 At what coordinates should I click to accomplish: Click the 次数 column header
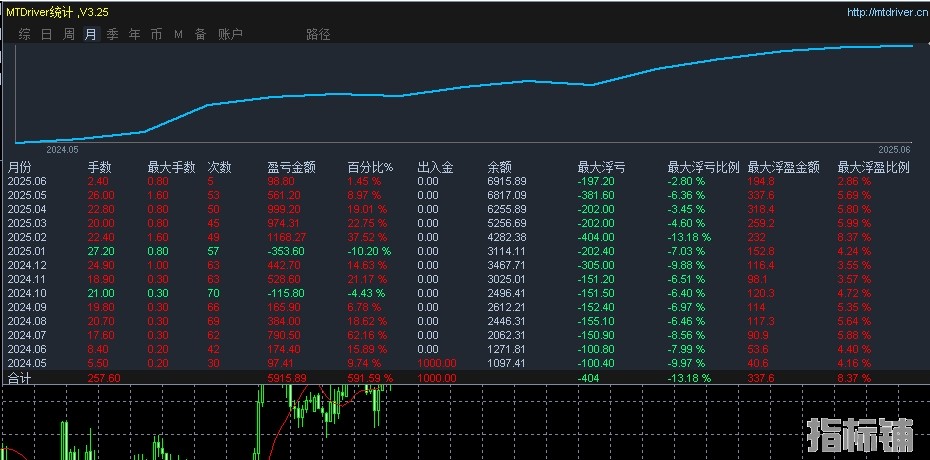point(219,168)
